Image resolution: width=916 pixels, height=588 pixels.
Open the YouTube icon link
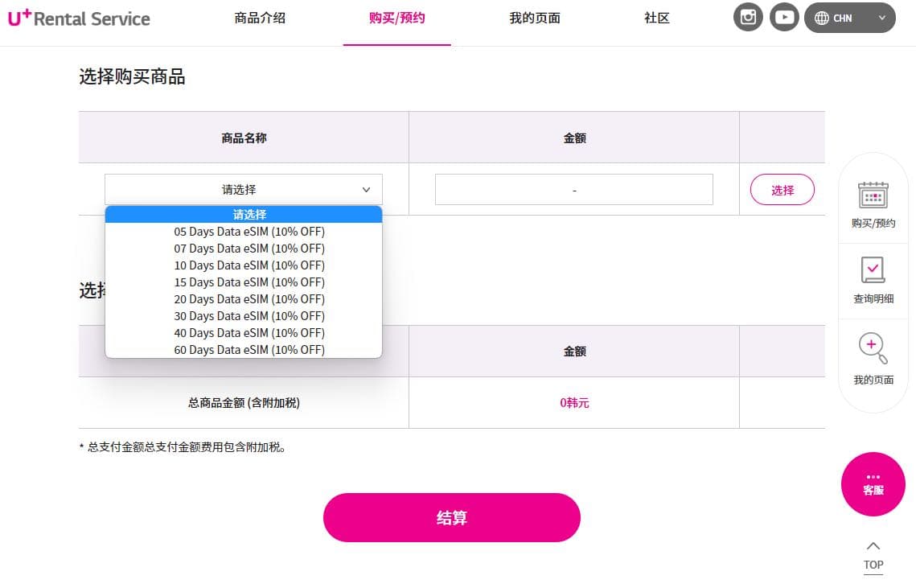pyautogui.click(x=784, y=17)
